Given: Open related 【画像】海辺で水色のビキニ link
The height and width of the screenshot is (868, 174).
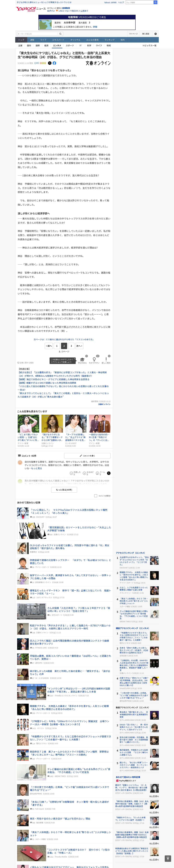Looking at the screenshot, I should pyautogui.click(x=54, y=379).
